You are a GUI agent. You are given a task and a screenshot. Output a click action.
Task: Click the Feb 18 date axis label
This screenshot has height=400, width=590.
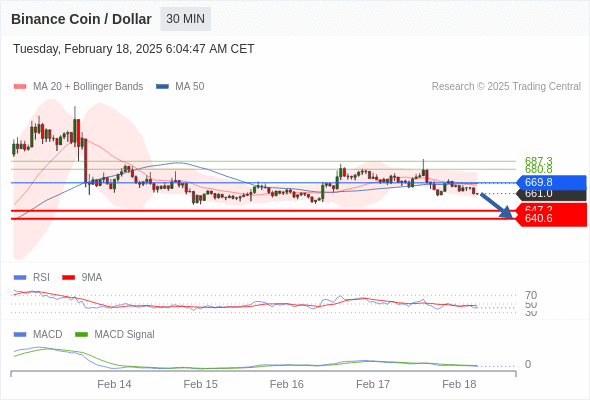[x=459, y=384]
